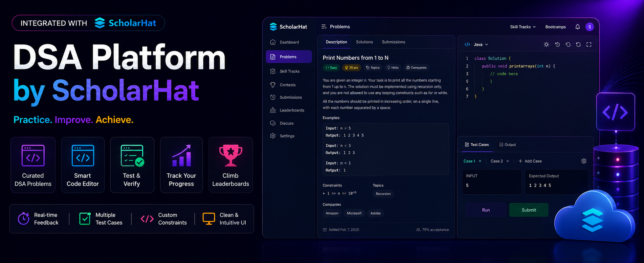Click the ScholarHat logo in the app sidebar
The width and height of the screenshot is (644, 263).
coord(288,27)
